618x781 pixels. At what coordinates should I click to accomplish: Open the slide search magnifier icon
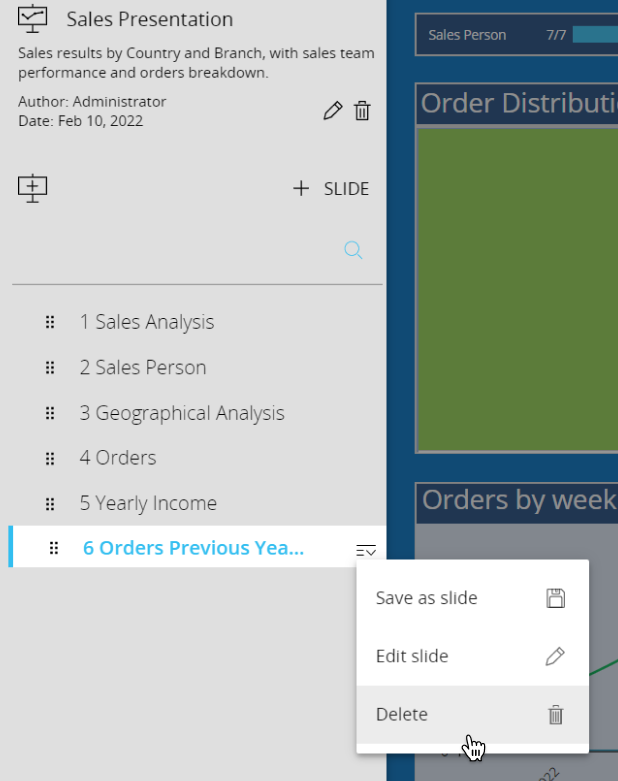coord(353,250)
